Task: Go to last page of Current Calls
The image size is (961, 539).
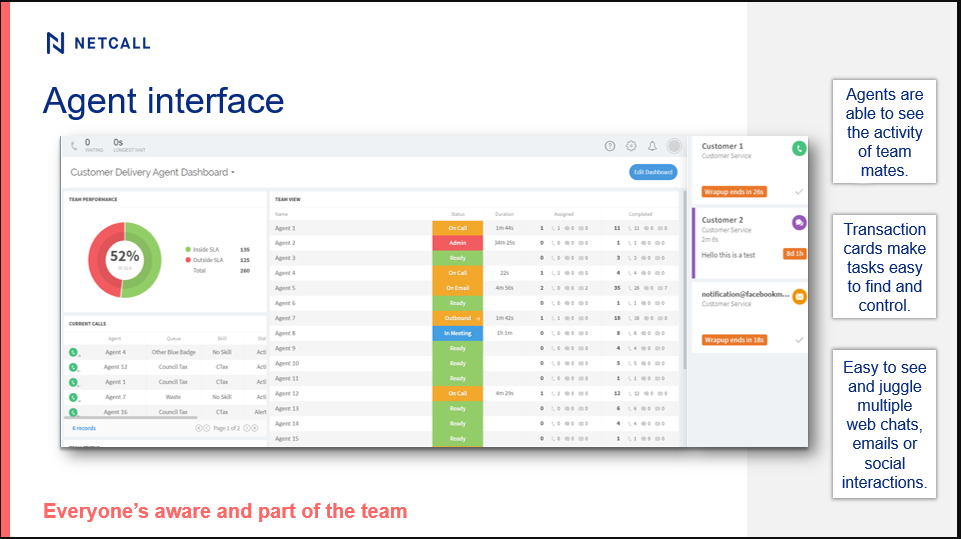Action: 254,428
